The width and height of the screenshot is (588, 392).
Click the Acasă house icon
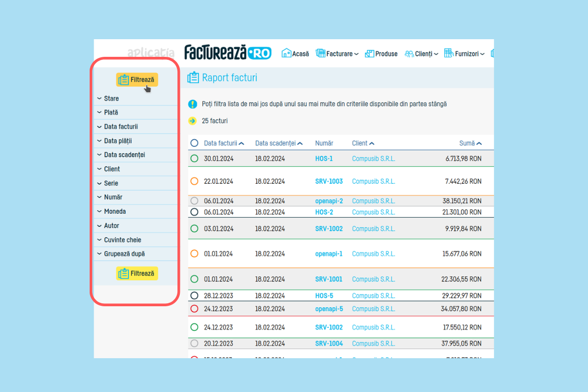[x=287, y=53]
